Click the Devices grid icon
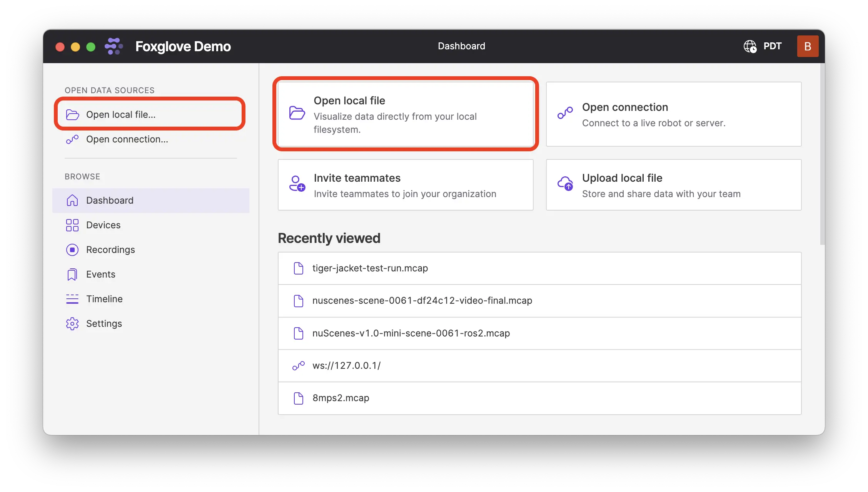The width and height of the screenshot is (868, 492). pyautogui.click(x=72, y=225)
